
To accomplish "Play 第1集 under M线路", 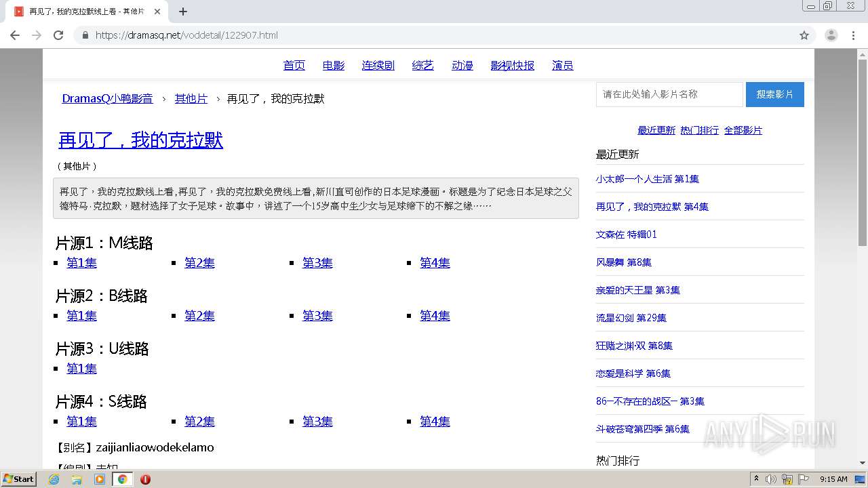I will point(81,263).
